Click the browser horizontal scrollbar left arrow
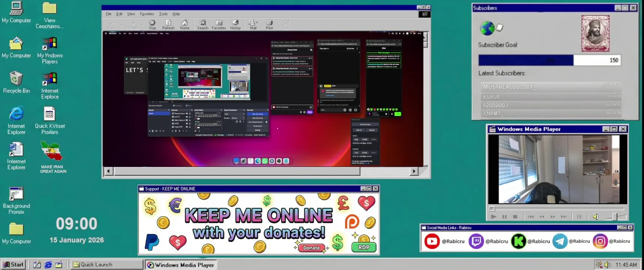Screen dimensions: 644x270 [x=108, y=171]
